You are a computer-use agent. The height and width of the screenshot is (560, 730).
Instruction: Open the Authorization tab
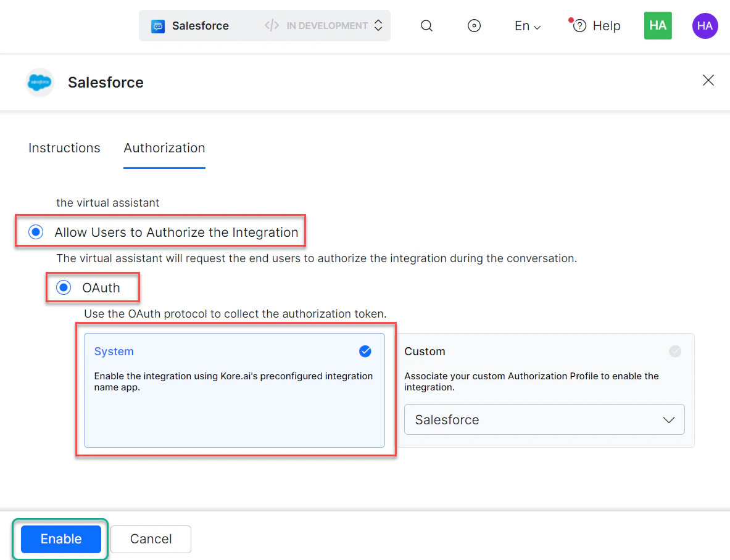[164, 148]
